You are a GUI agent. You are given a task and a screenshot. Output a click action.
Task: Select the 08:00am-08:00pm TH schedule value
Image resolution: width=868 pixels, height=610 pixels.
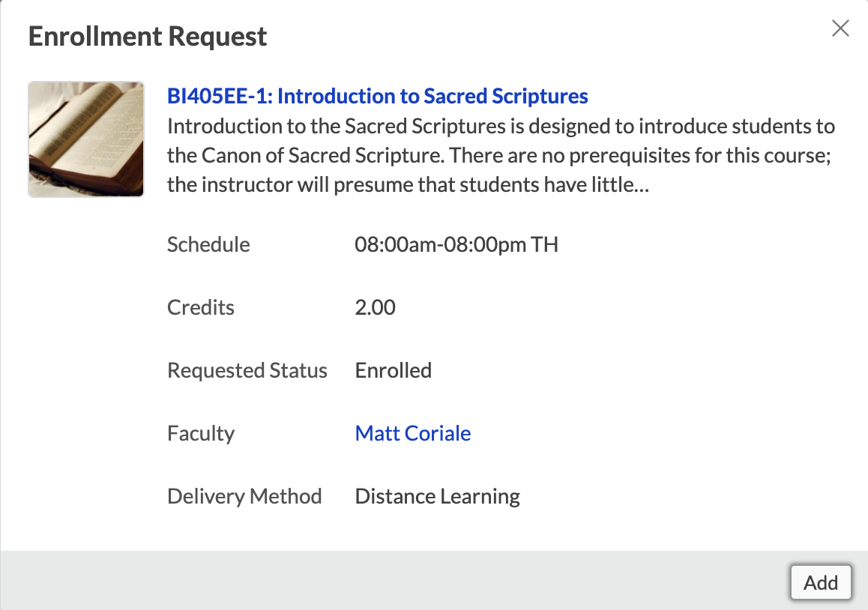coord(456,244)
